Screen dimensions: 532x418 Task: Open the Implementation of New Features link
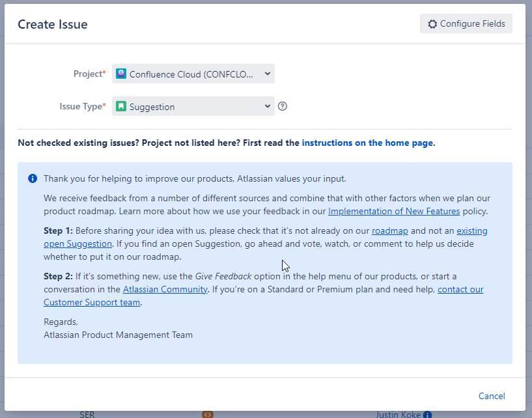point(394,212)
